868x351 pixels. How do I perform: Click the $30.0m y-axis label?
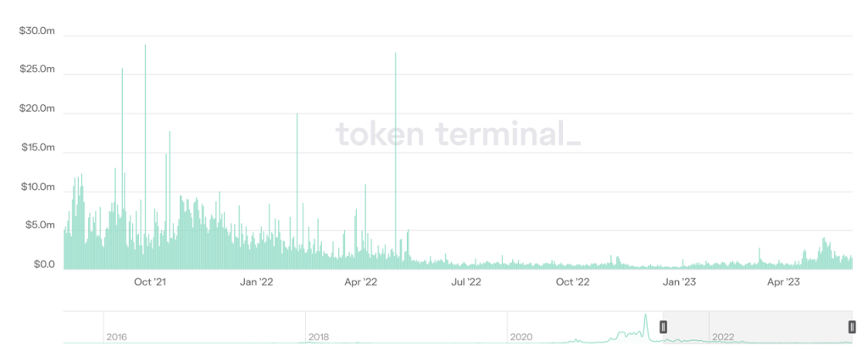tap(36, 31)
